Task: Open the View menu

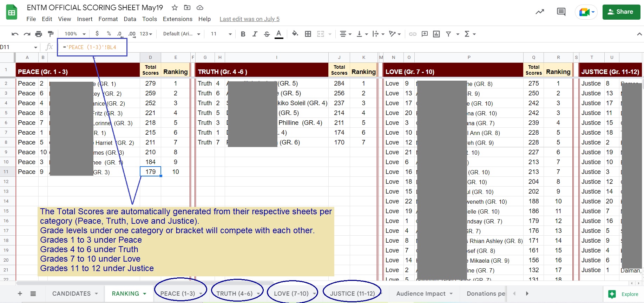Action: point(65,19)
